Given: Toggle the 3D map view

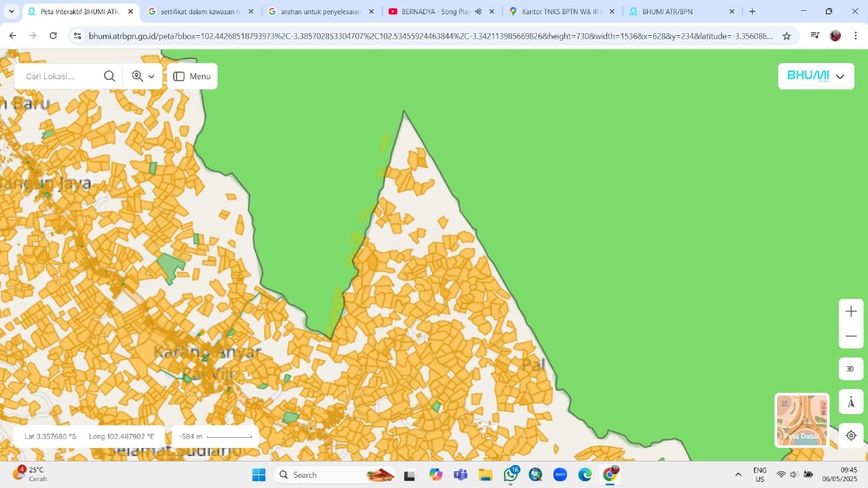Looking at the screenshot, I should (850, 369).
